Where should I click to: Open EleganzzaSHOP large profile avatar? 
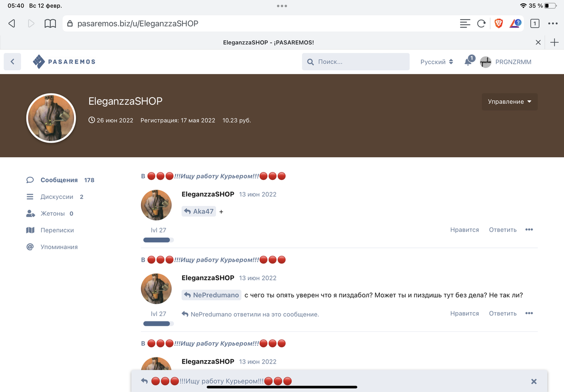pyautogui.click(x=51, y=118)
